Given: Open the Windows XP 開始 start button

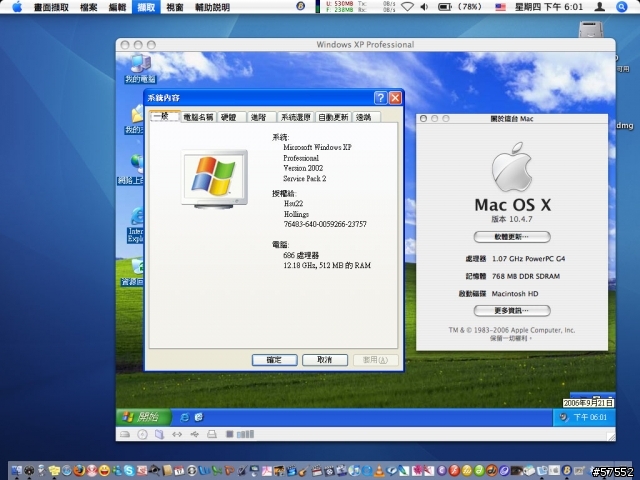Looking at the screenshot, I should (143, 417).
